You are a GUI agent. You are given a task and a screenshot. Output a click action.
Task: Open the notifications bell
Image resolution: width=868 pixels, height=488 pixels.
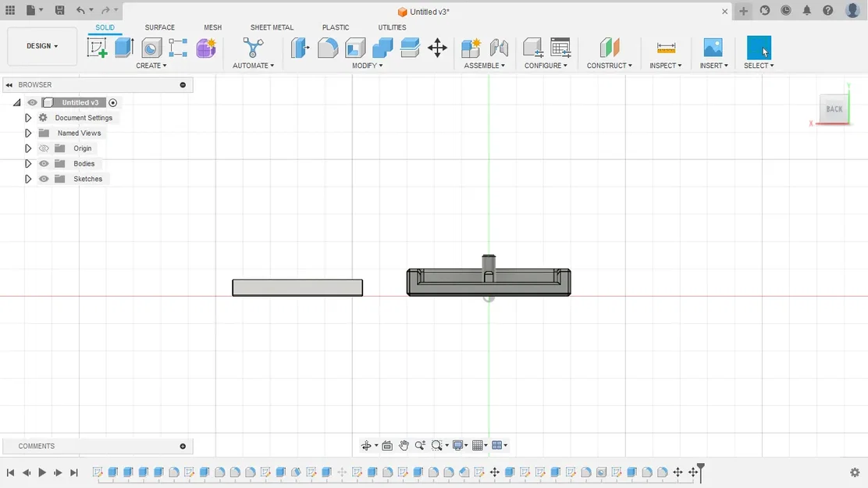click(x=806, y=10)
